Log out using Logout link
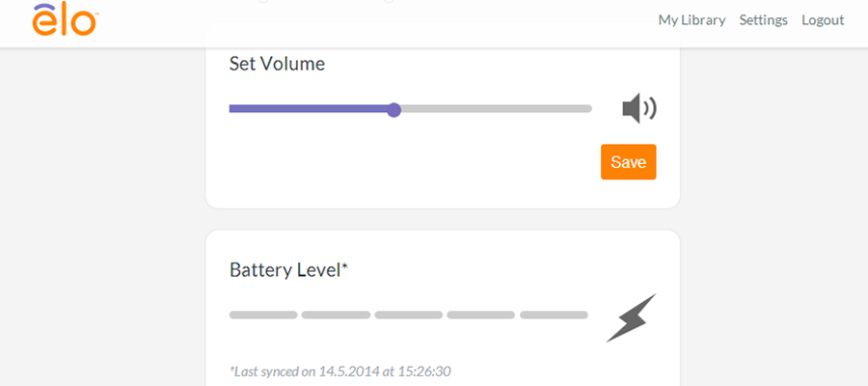Screen dimensions: 868x386 (x=823, y=20)
